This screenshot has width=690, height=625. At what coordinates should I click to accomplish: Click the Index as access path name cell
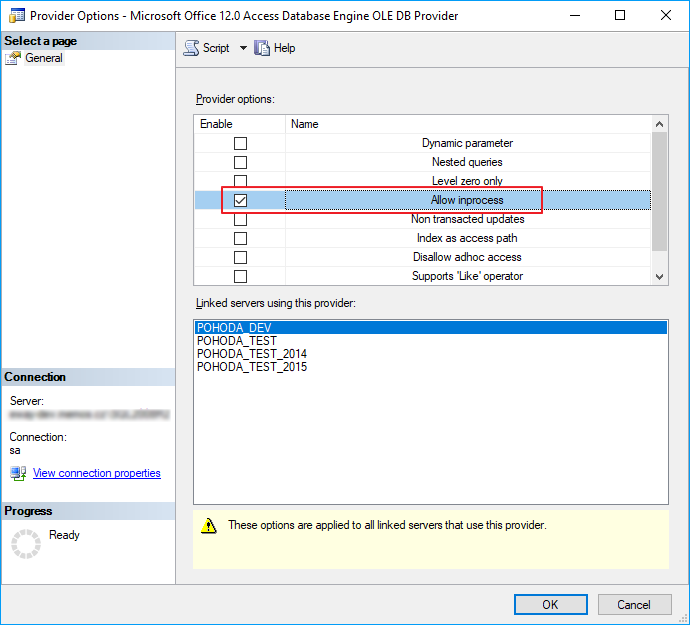(x=467, y=238)
